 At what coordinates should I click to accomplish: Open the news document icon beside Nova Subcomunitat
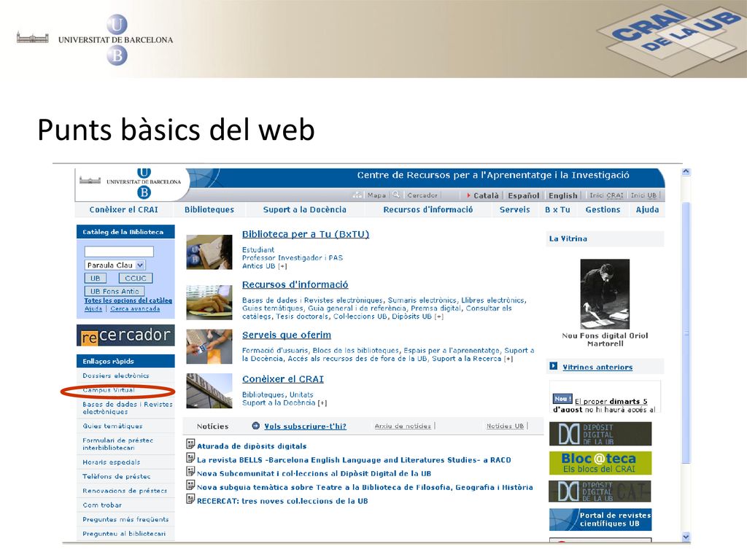coord(190,472)
